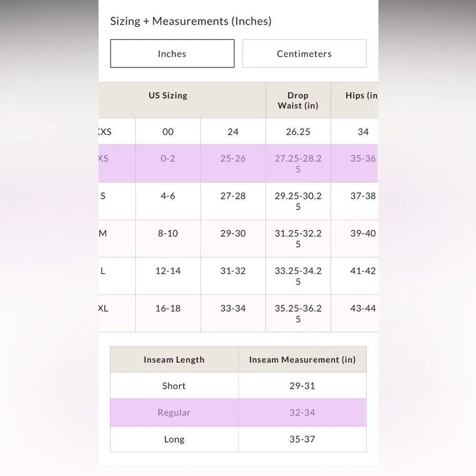476x476 pixels.
Task: Click the 27.25-28.25 drop waist cell
Action: 298,163
